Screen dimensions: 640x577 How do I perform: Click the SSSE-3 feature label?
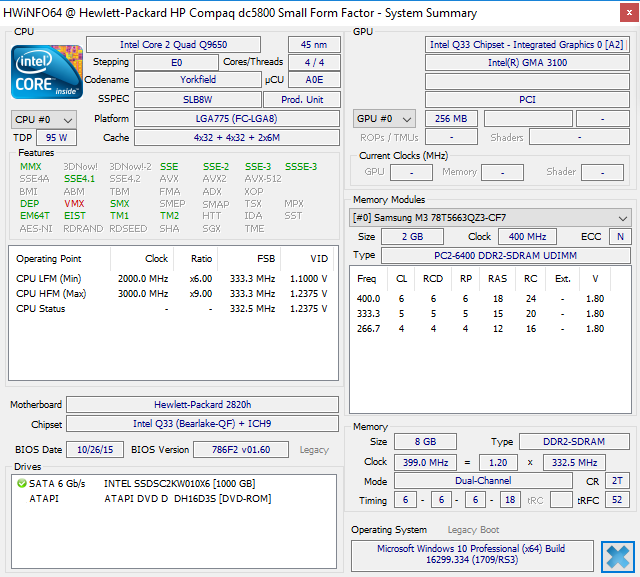[x=301, y=166]
